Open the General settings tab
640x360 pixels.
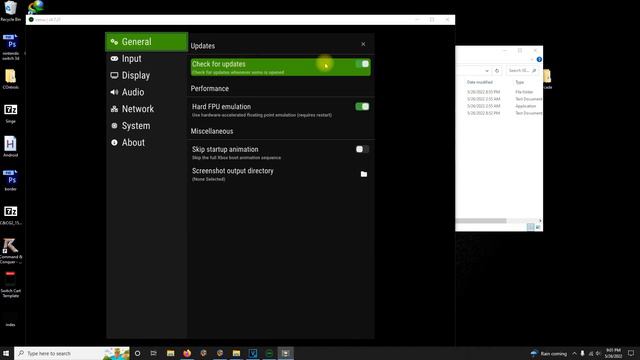(x=147, y=42)
